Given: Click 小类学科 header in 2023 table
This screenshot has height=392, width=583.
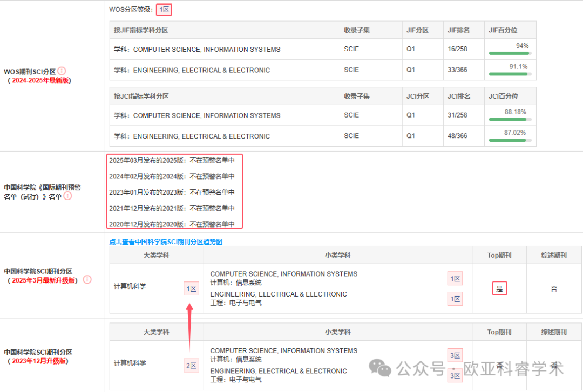Looking at the screenshot, I should [x=337, y=332].
